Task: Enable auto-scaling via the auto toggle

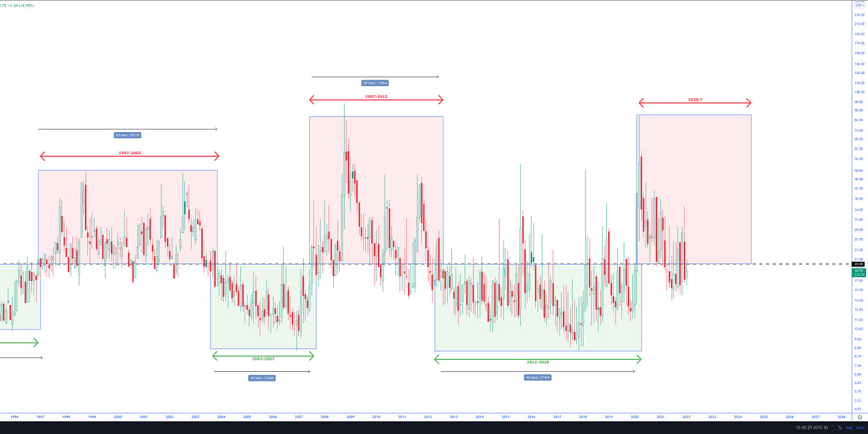Action: [x=860, y=427]
